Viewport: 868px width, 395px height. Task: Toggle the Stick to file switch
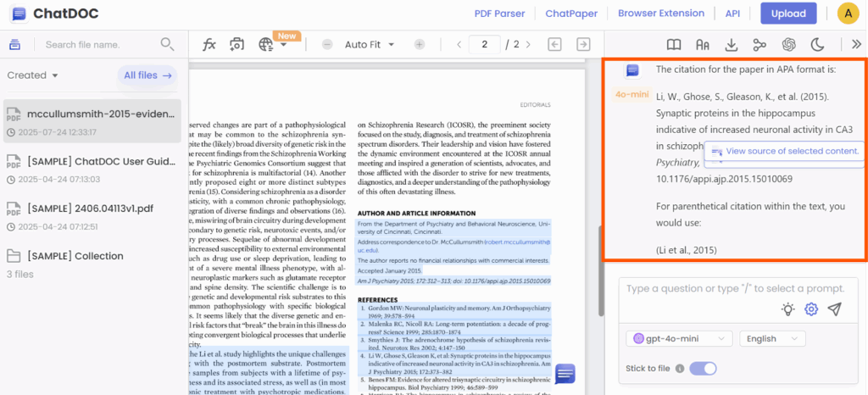point(703,369)
